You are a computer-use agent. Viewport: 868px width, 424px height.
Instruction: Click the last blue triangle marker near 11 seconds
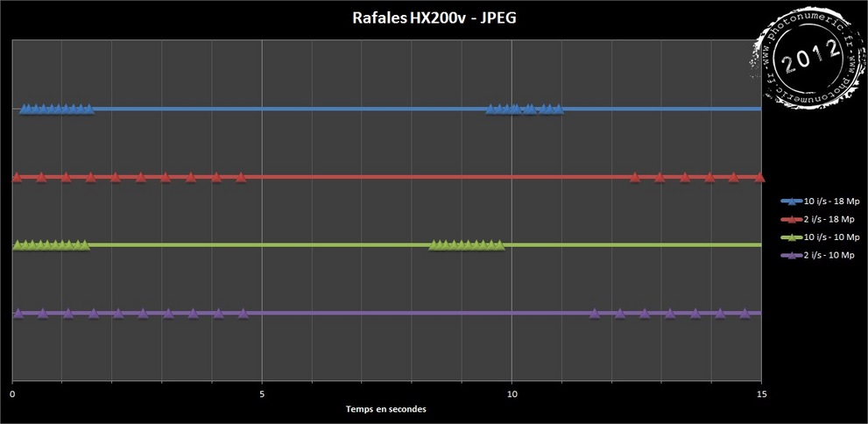coord(559,109)
